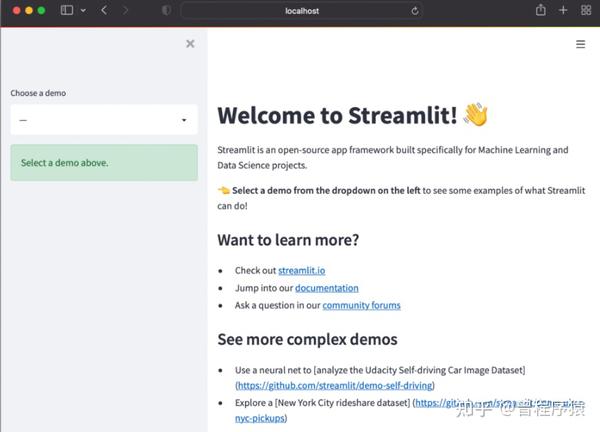Go forward in Safari history
600x432 pixels.
(125, 10)
